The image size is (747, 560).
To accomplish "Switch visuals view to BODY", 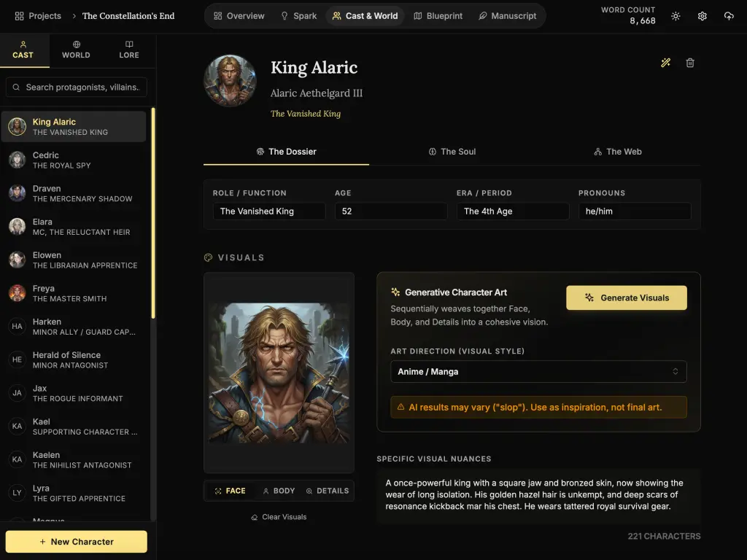I will (x=278, y=491).
